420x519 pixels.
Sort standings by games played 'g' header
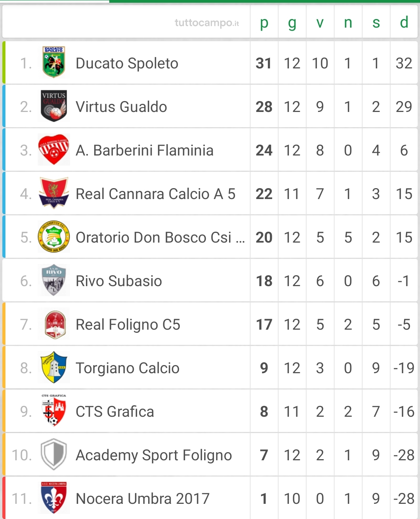[x=292, y=23]
